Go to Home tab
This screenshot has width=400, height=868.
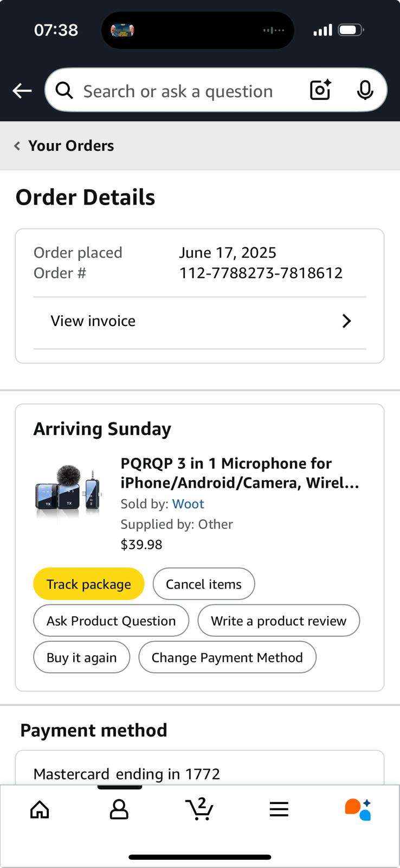(40, 809)
